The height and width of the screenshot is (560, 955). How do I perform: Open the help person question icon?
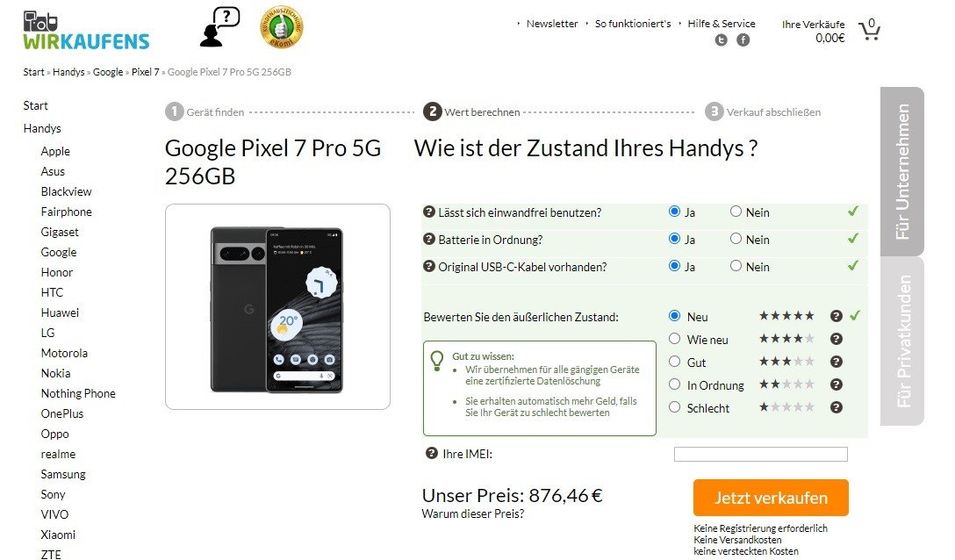pos(219,27)
